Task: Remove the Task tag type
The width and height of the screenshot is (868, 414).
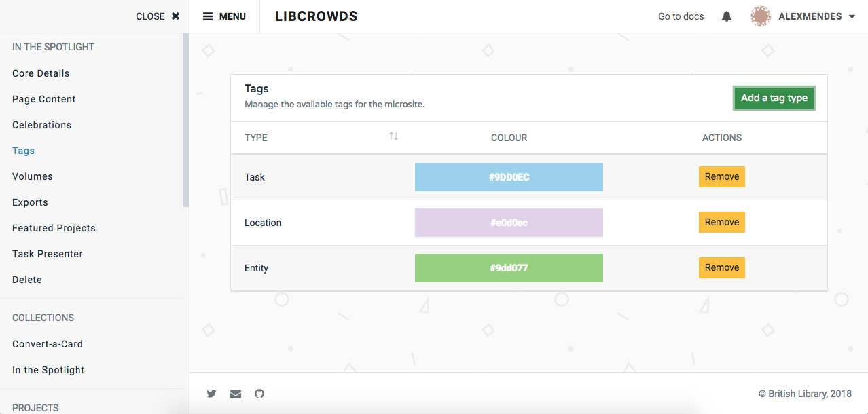Action: coord(721,176)
